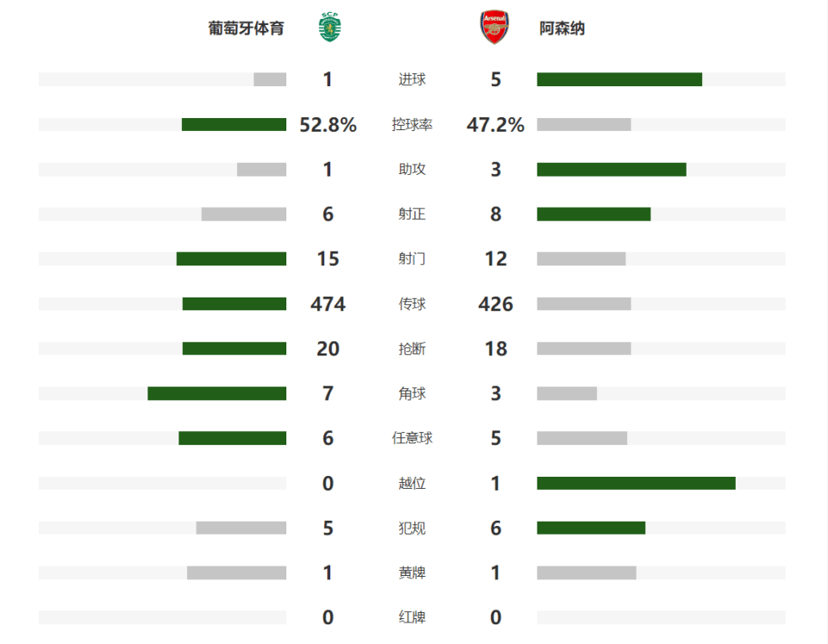Select the 射正 stat label
The height and width of the screenshot is (644, 828).
click(x=412, y=215)
